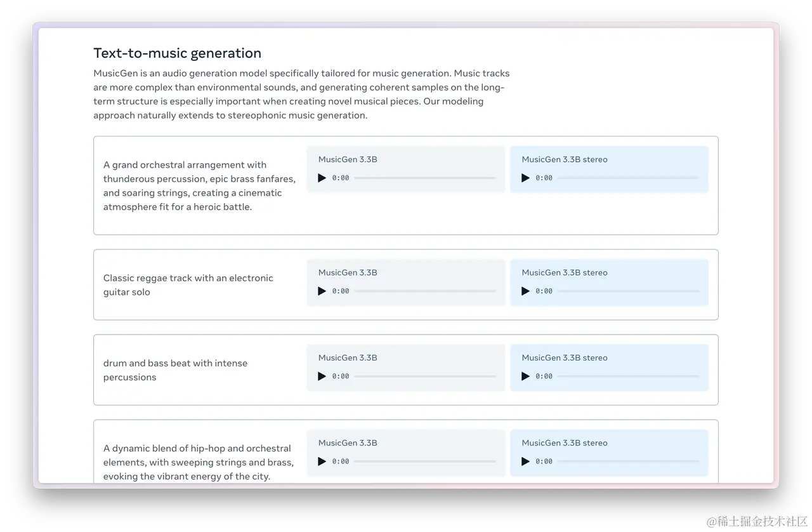
Task: Seek in orchestral battle MusicGen 3.3B progress bar
Action: pyautogui.click(x=424, y=178)
